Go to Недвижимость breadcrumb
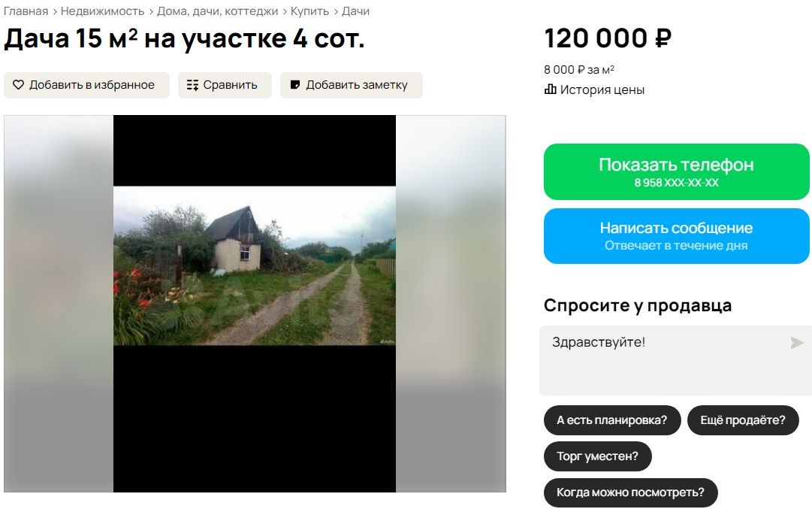812x509 pixels. [103, 11]
